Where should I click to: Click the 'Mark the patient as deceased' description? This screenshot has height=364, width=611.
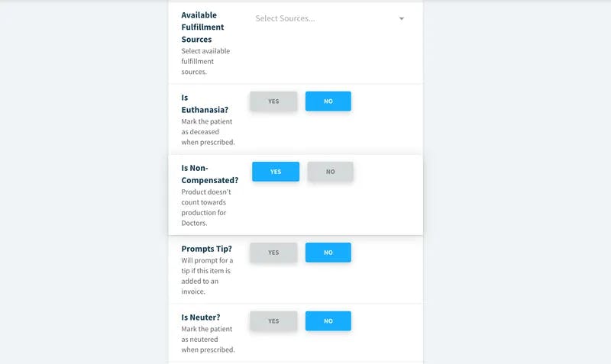208,131
